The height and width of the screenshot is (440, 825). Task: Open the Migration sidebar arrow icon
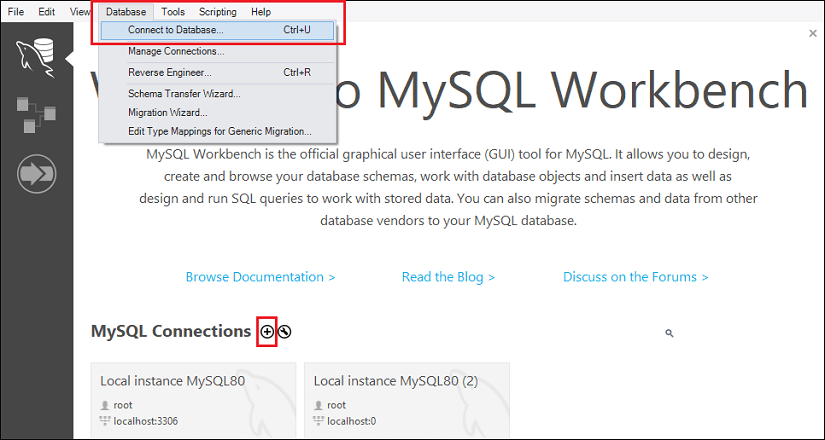[36, 174]
